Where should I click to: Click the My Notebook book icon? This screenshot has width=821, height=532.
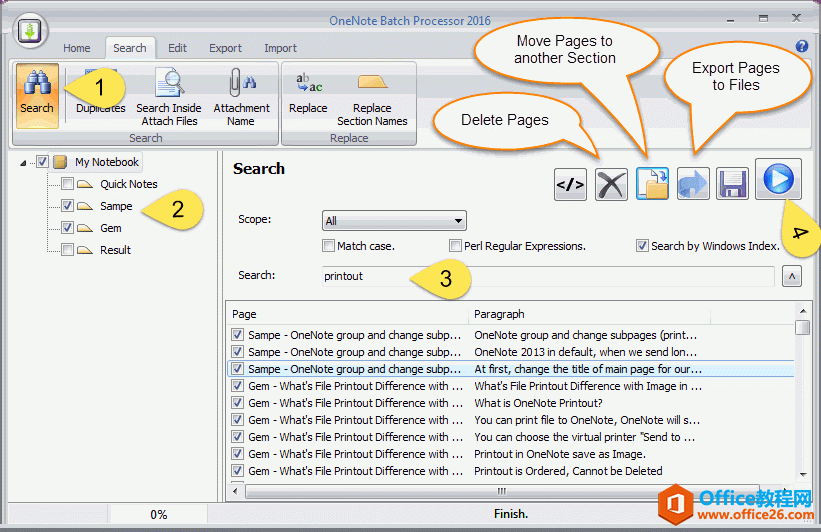(60, 162)
